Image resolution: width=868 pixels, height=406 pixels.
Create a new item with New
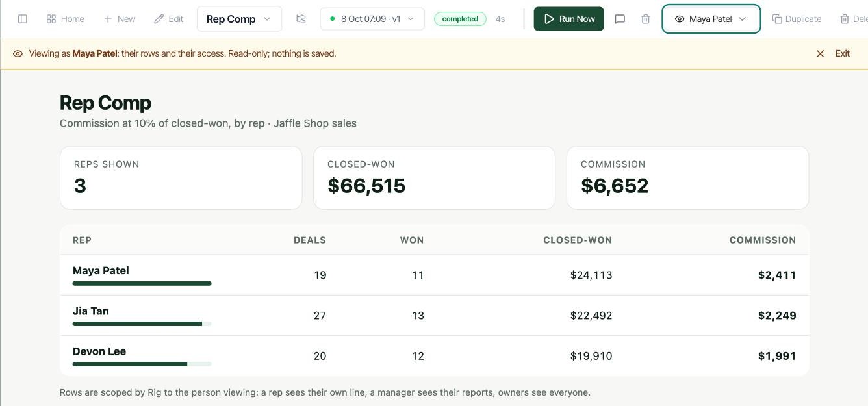coord(120,19)
